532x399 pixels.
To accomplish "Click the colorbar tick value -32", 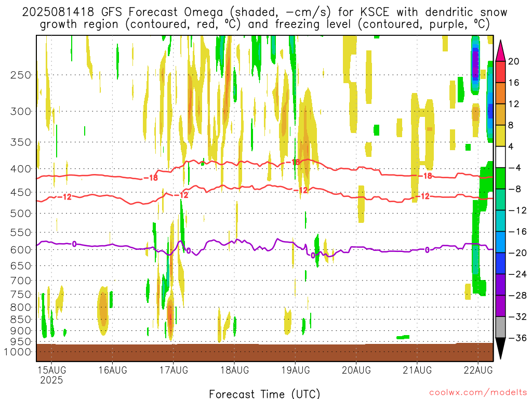I will [517, 316].
